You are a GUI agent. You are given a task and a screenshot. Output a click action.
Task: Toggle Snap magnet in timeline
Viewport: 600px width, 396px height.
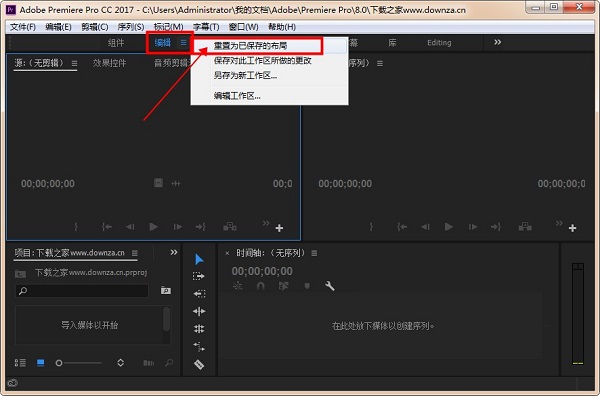[x=261, y=286]
